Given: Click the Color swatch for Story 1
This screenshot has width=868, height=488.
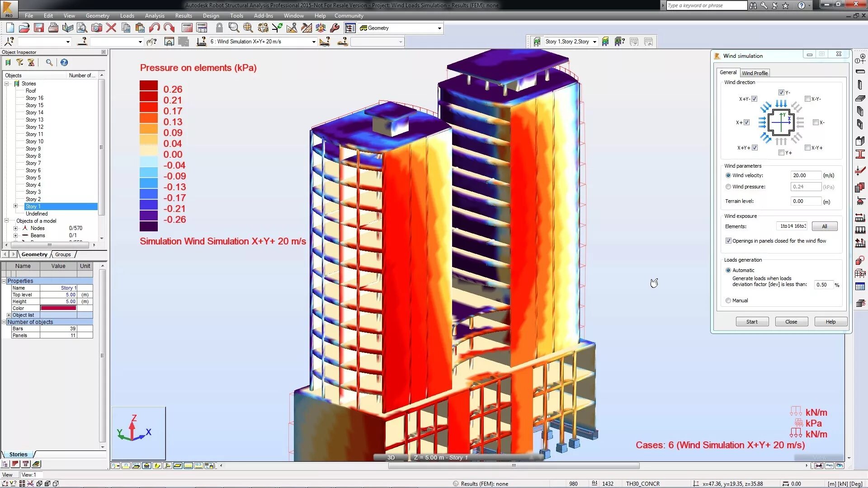Looking at the screenshot, I should pos(58,308).
